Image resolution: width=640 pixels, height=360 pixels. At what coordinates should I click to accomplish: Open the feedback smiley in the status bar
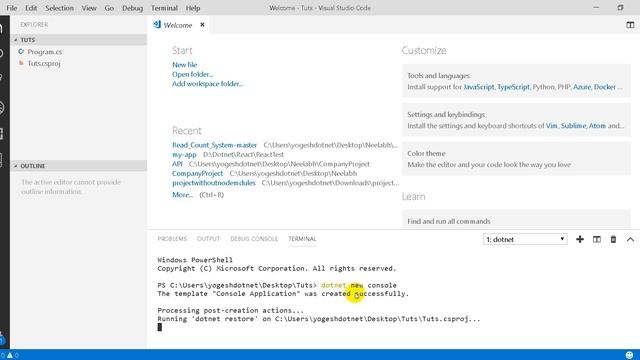[629, 355]
